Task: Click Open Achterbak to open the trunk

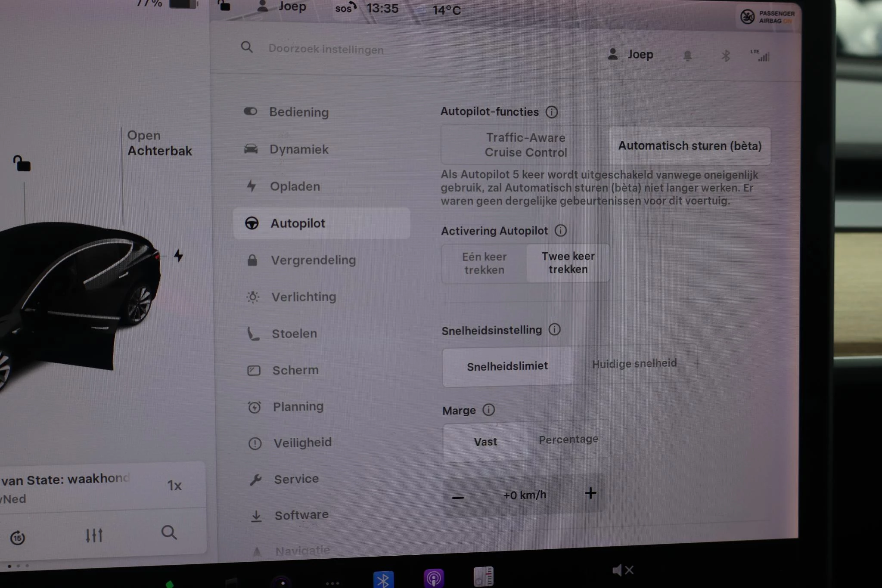Action: coord(160,143)
